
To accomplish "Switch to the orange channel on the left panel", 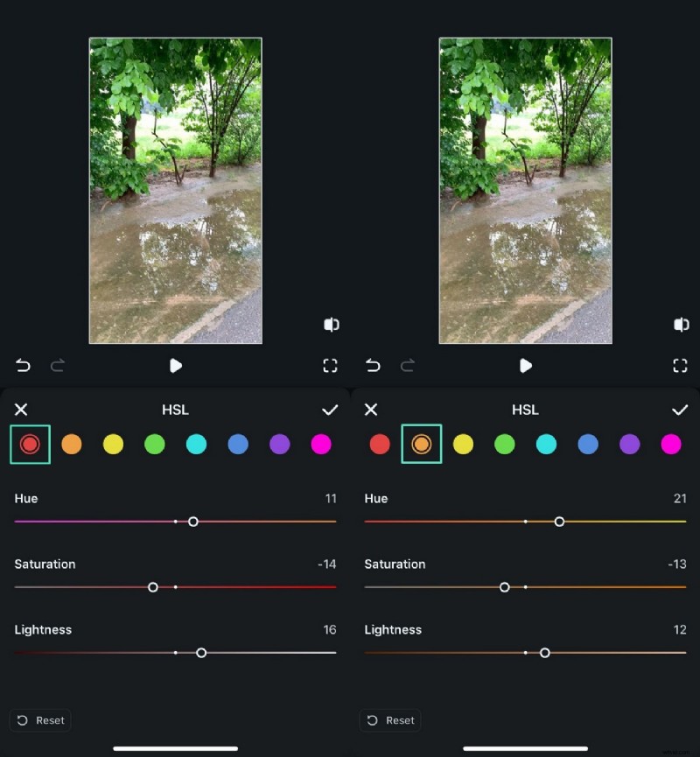I will click(x=72, y=444).
